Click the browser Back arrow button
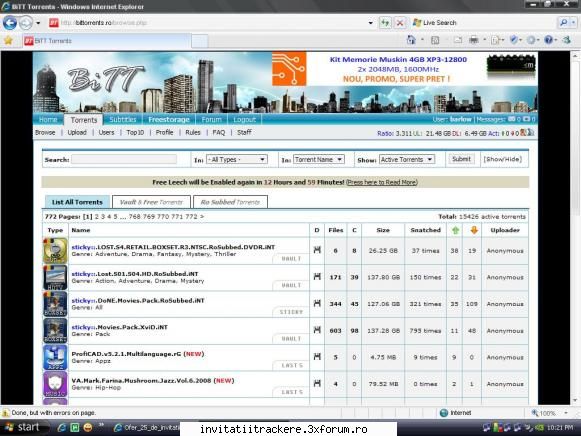 (x=10, y=23)
